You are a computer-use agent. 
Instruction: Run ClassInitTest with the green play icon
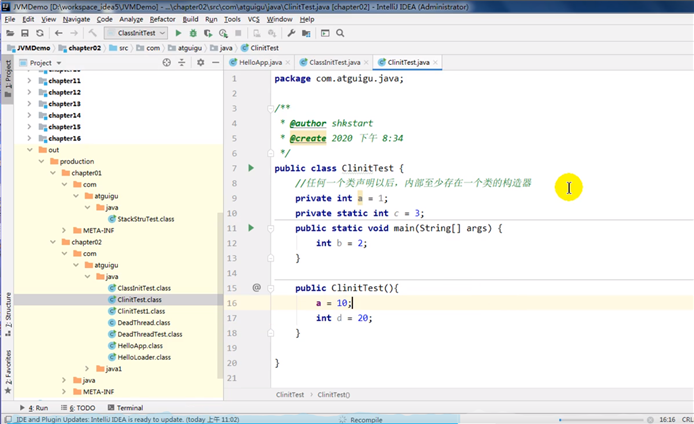tap(178, 33)
